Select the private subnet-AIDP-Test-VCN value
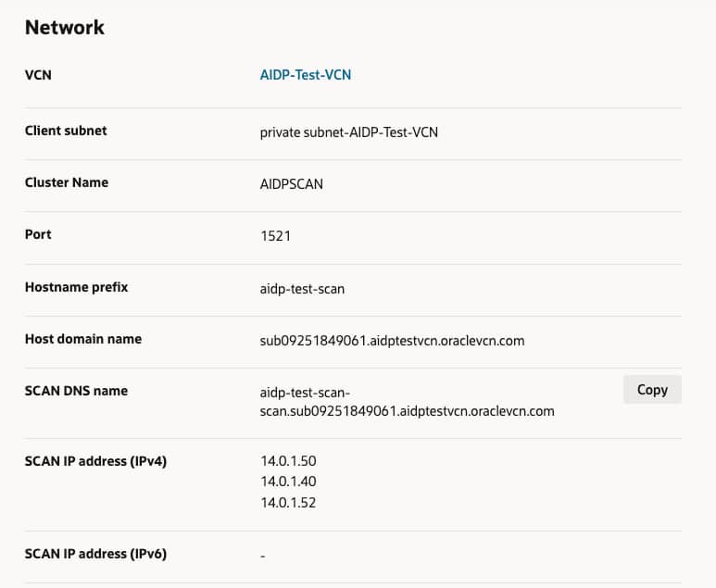 (349, 132)
